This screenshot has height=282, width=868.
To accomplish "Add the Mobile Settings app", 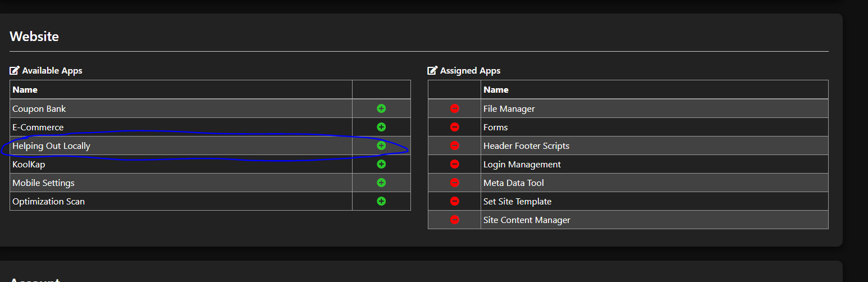I will coord(381,183).
